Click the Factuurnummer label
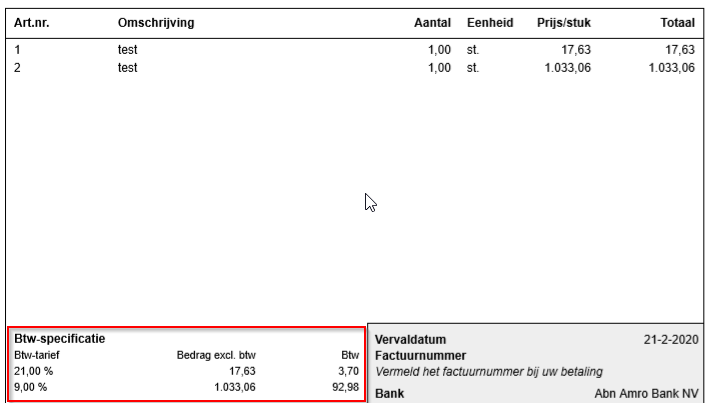The width and height of the screenshot is (707, 403). click(420, 356)
